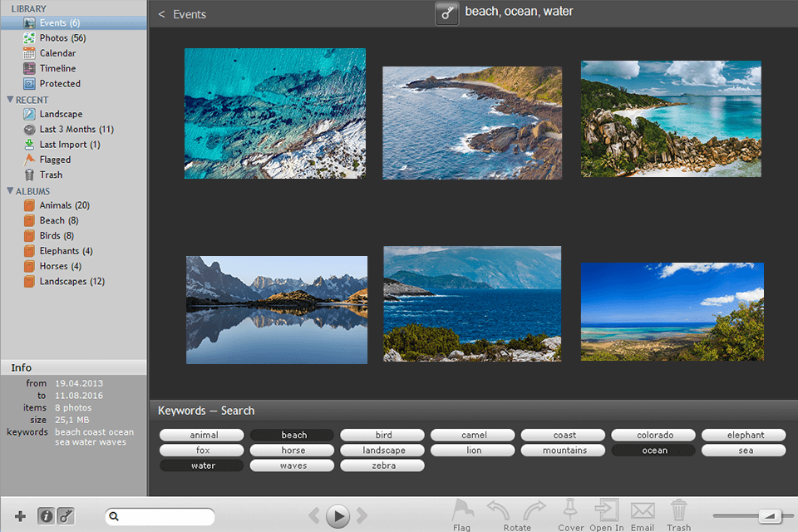Select the deep blue bay photo thumbnail
Screen dimensions: 798x532
tap(472, 304)
